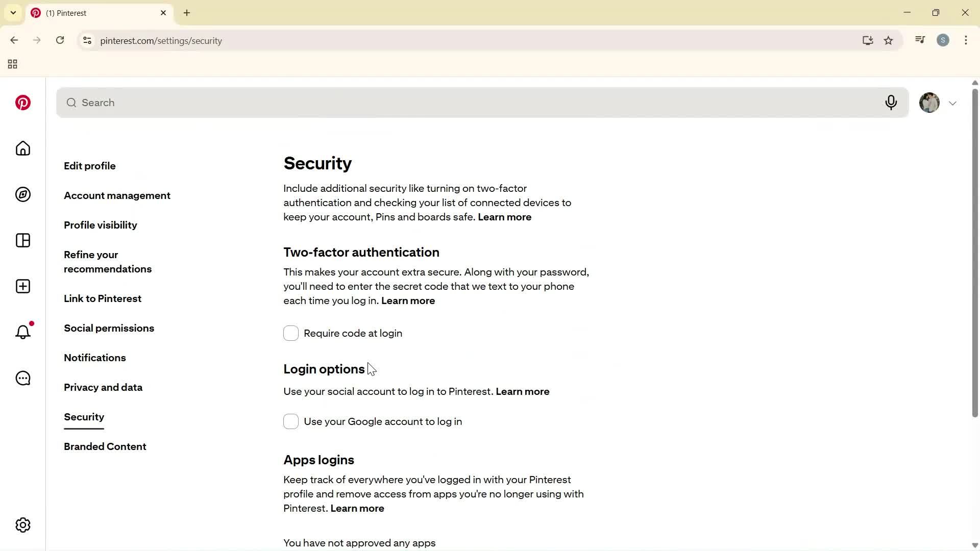Select the Explore compass icon

pos(22,194)
